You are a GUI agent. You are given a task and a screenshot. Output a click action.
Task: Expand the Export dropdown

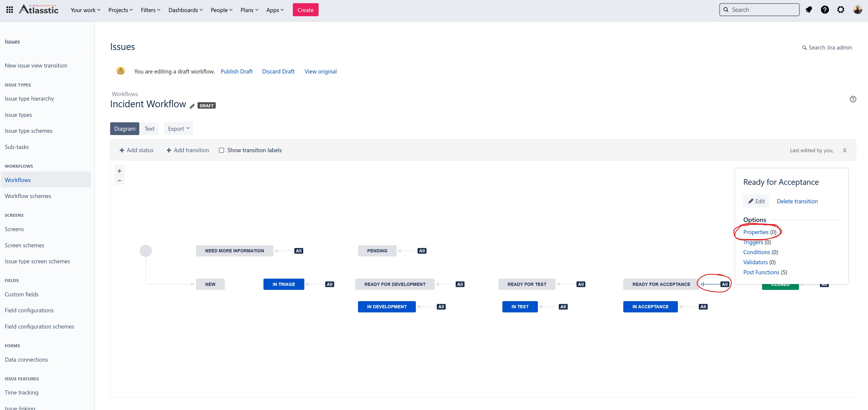(179, 128)
